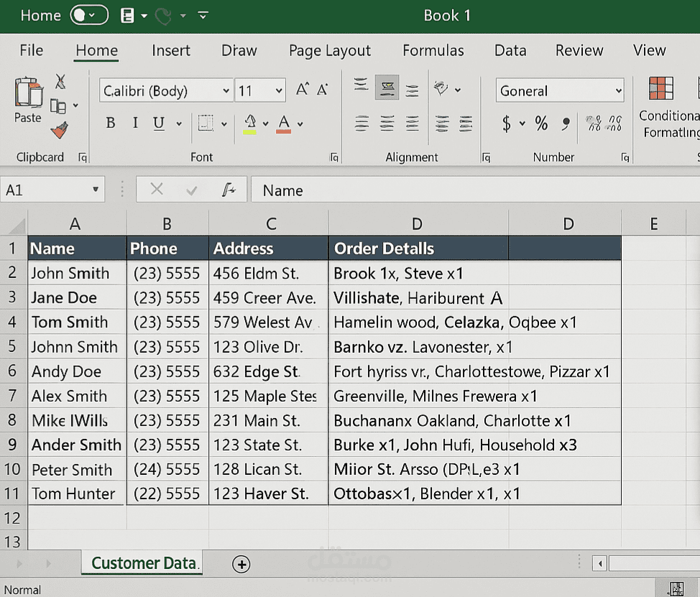Open Name Box A1 dropdown
This screenshot has height=597, width=700.
pos(95,190)
